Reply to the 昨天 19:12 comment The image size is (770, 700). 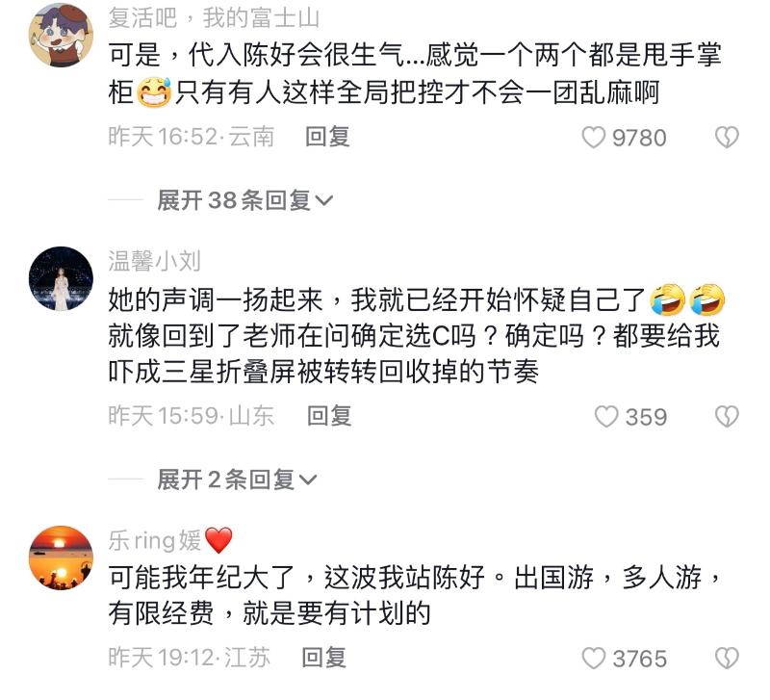click(323, 658)
